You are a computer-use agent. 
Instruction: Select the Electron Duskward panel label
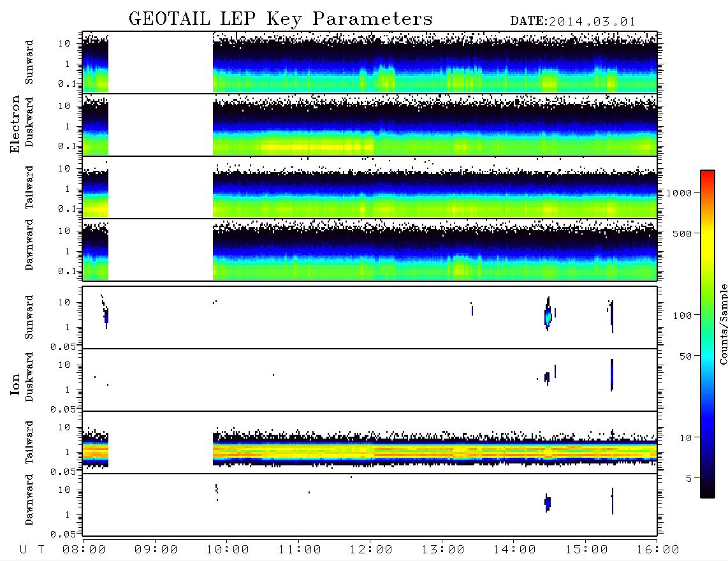coord(29,122)
